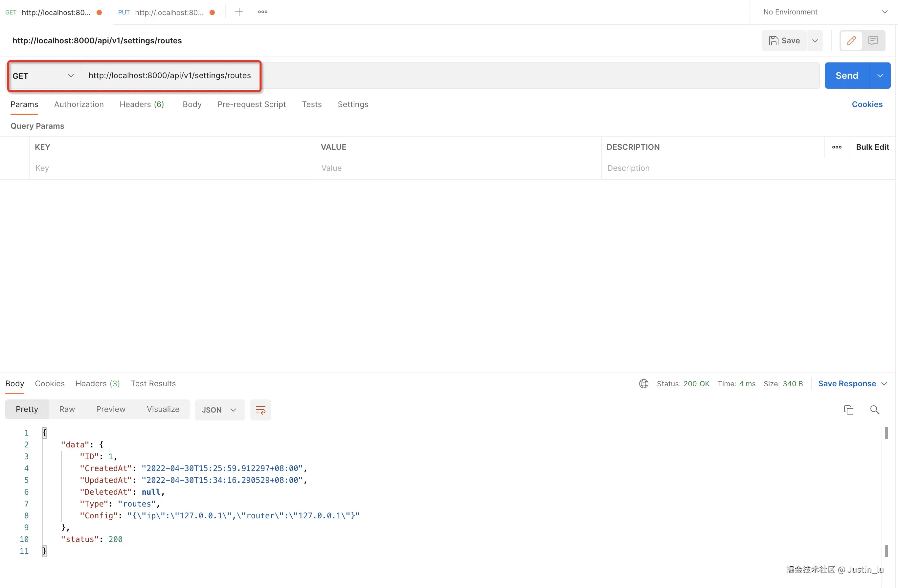
Task: Switch response view to Visualize
Action: 163,410
